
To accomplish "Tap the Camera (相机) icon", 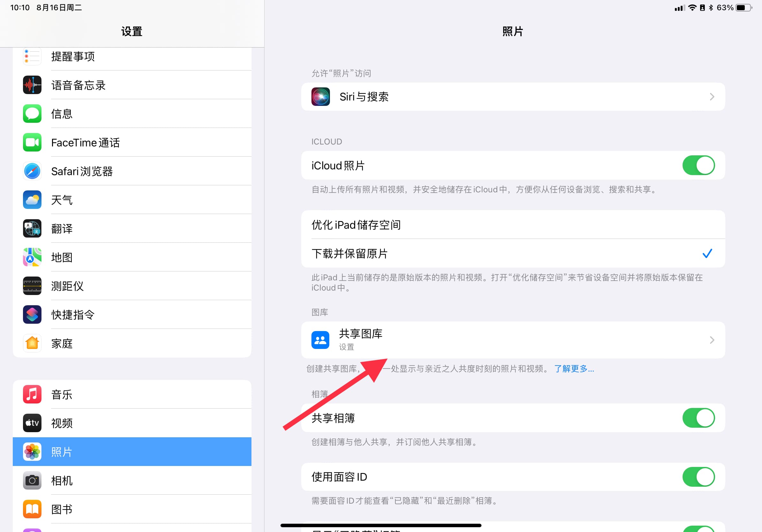I will click(32, 480).
